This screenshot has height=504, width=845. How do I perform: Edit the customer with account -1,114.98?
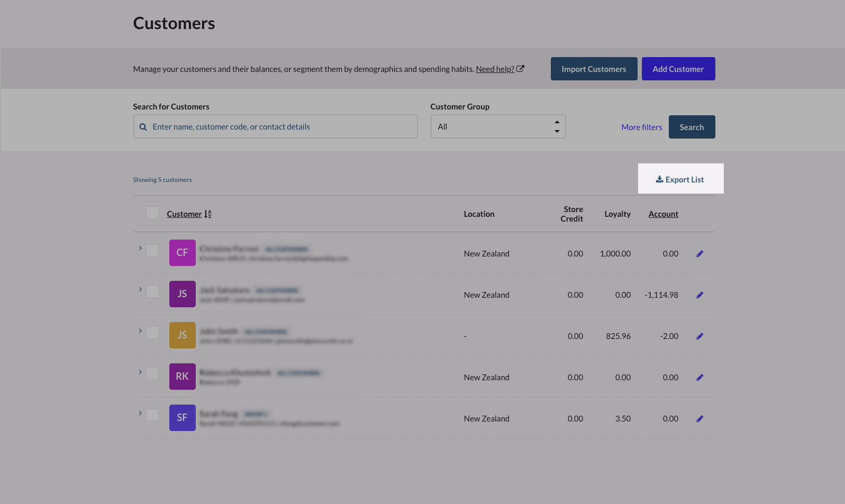[699, 295]
